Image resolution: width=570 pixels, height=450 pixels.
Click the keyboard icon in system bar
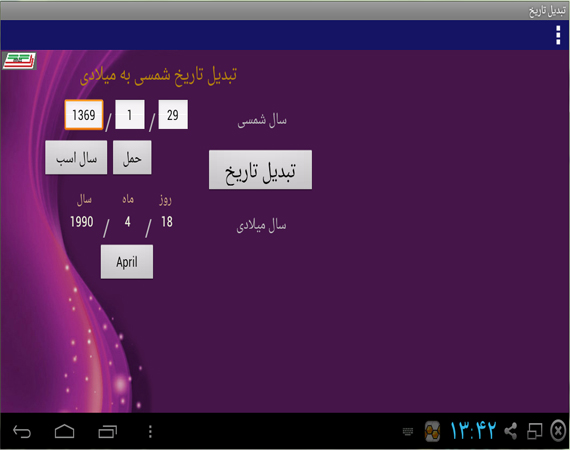[x=408, y=432]
